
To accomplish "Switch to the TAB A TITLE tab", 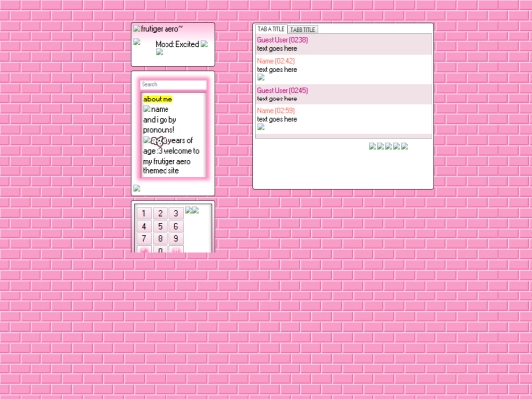I will [271, 29].
